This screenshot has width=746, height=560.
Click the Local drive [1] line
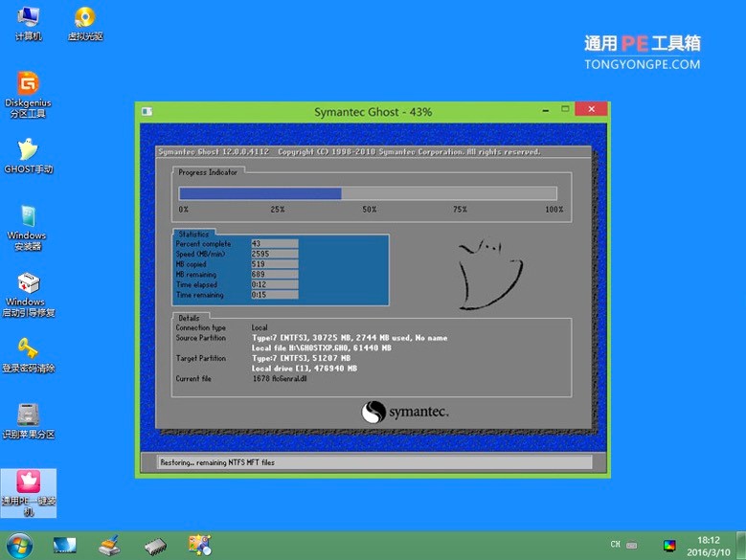click(305, 369)
